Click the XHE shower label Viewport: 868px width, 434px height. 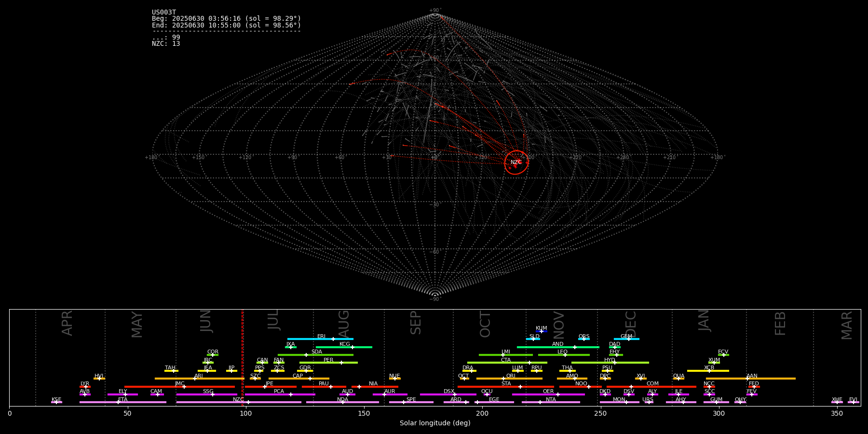pos(837,400)
